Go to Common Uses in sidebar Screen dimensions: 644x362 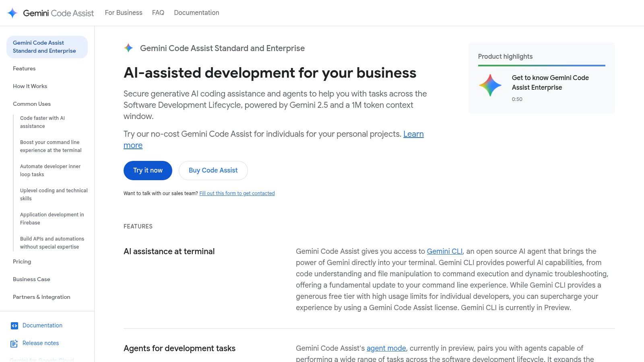coord(32,104)
